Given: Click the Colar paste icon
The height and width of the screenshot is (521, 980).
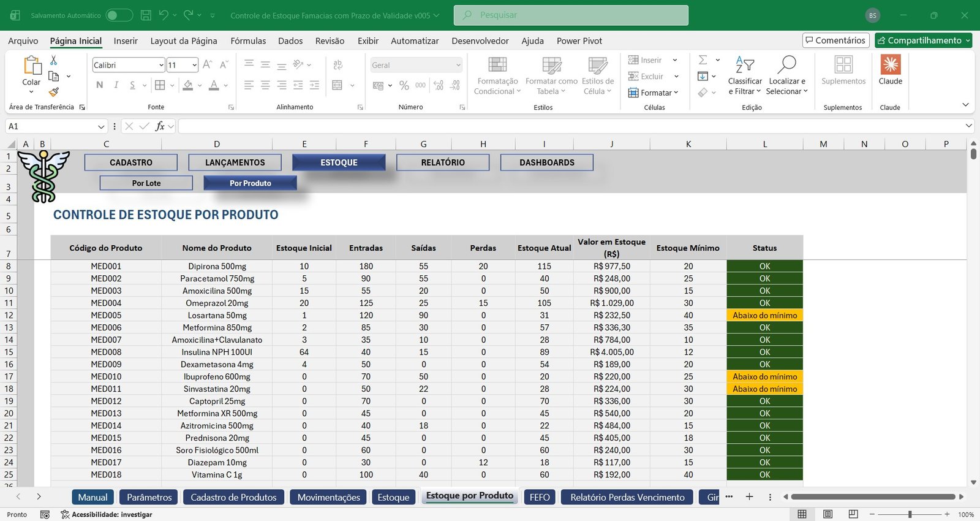Looking at the screenshot, I should coord(31,65).
